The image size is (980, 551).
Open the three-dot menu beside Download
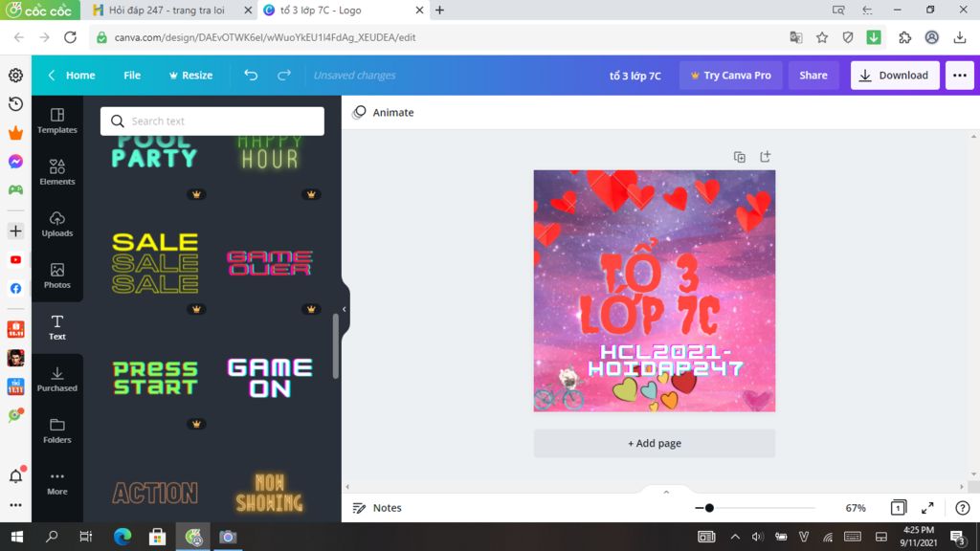[959, 75]
